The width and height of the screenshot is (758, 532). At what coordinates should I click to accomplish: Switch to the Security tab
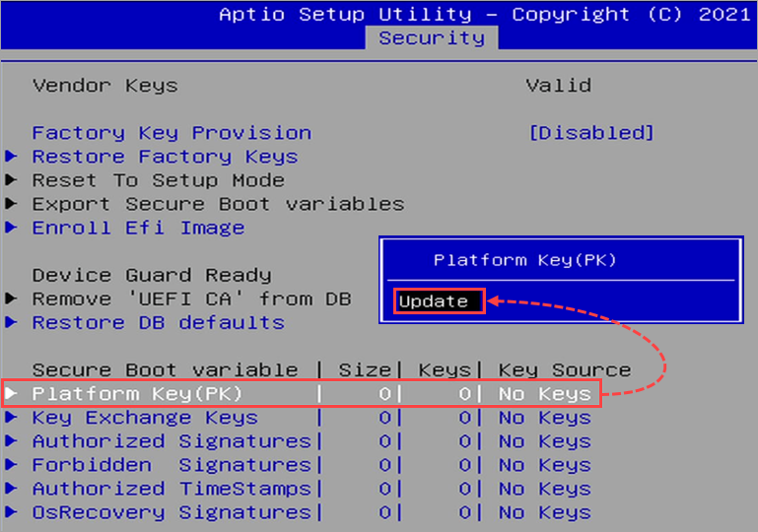tap(432, 38)
